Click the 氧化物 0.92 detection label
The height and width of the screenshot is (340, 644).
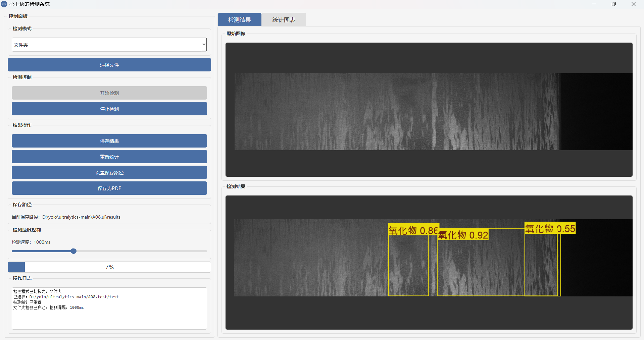coord(463,235)
